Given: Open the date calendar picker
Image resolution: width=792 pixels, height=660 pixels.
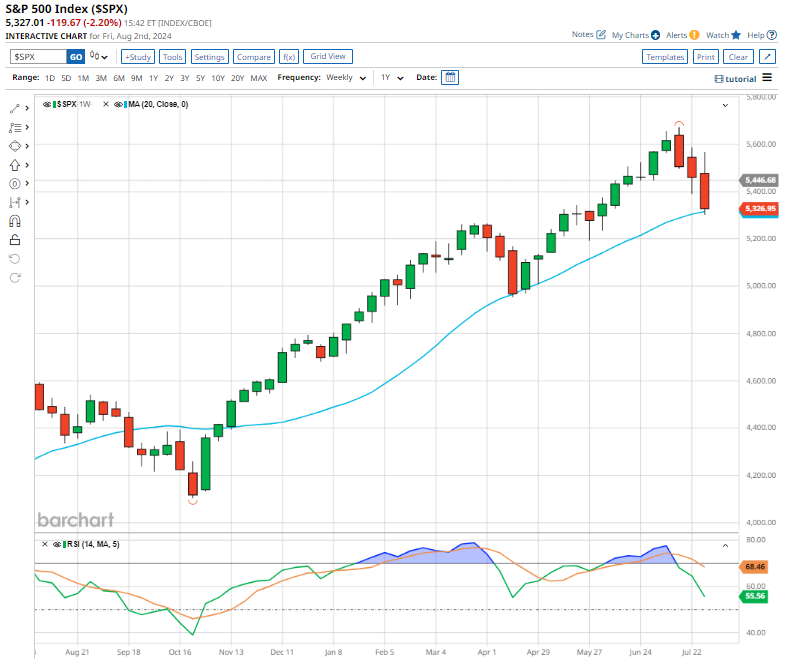Looking at the screenshot, I should pos(450,77).
